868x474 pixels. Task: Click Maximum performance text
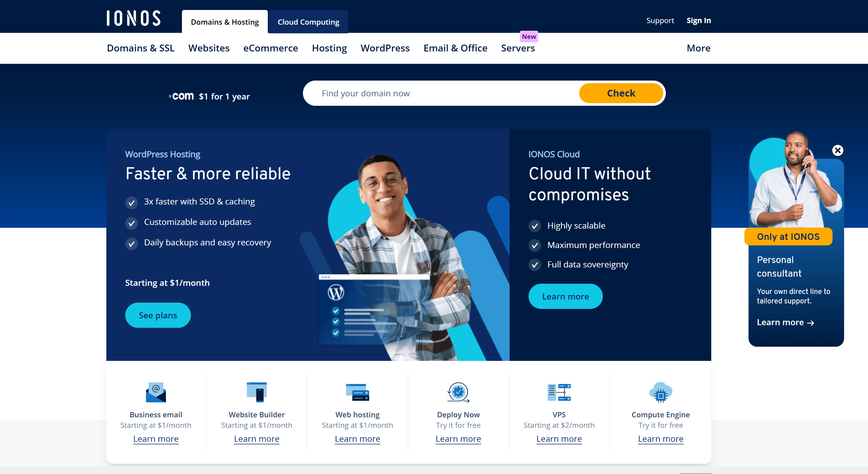[x=593, y=245]
